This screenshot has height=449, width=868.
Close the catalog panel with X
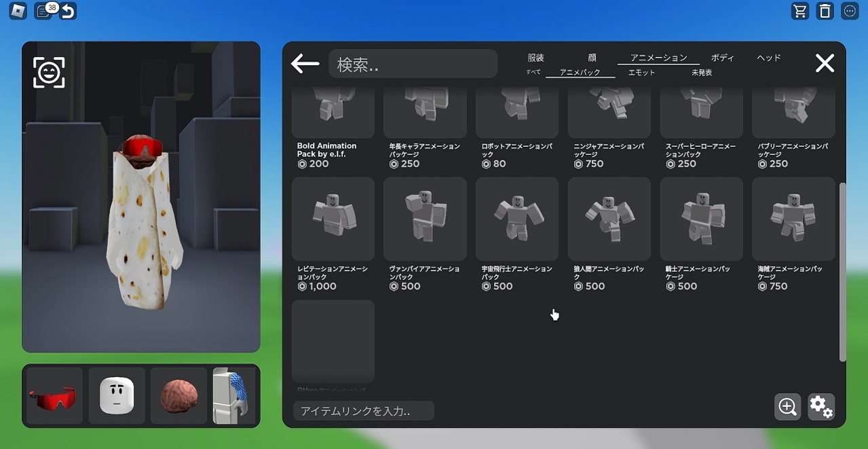pos(825,63)
